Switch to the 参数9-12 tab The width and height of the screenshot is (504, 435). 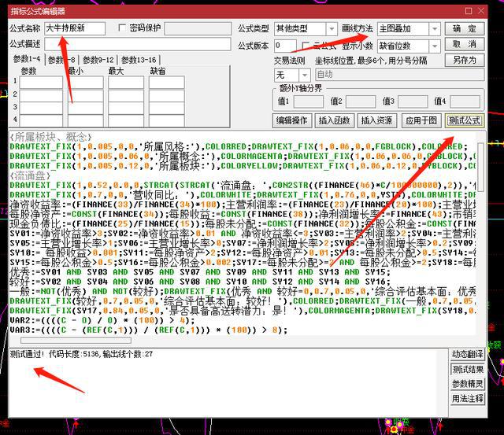[98, 60]
